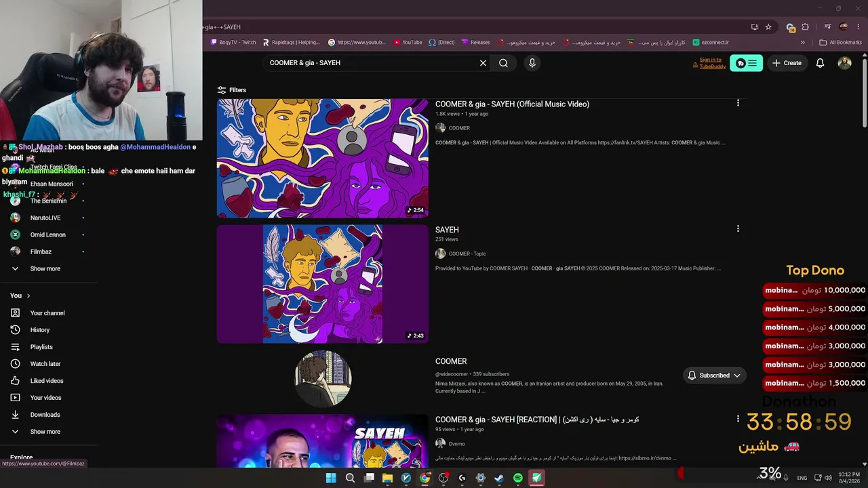The height and width of the screenshot is (488, 868).
Task: Open the Chrome three-dot menu
Action: tap(859, 27)
